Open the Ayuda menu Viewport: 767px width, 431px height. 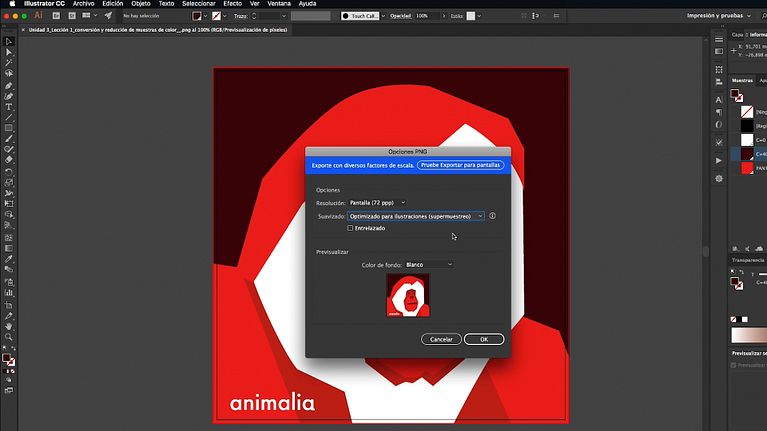pyautogui.click(x=307, y=3)
